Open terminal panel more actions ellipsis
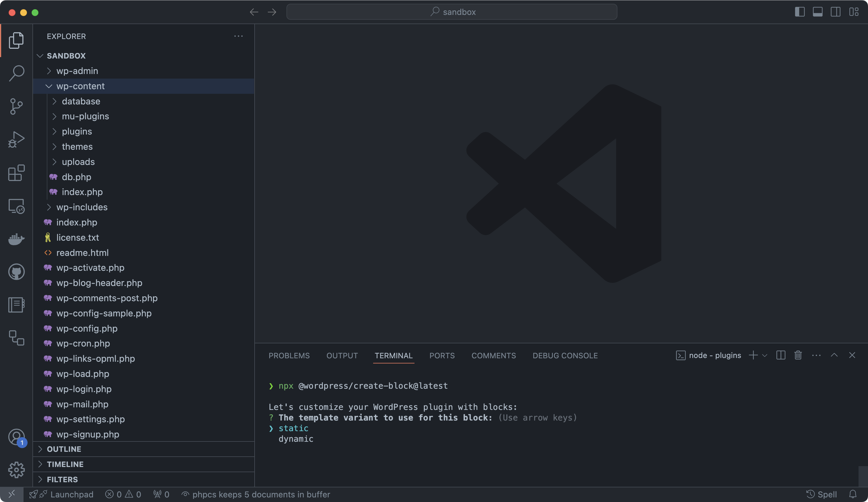This screenshot has width=868, height=502. [816, 355]
